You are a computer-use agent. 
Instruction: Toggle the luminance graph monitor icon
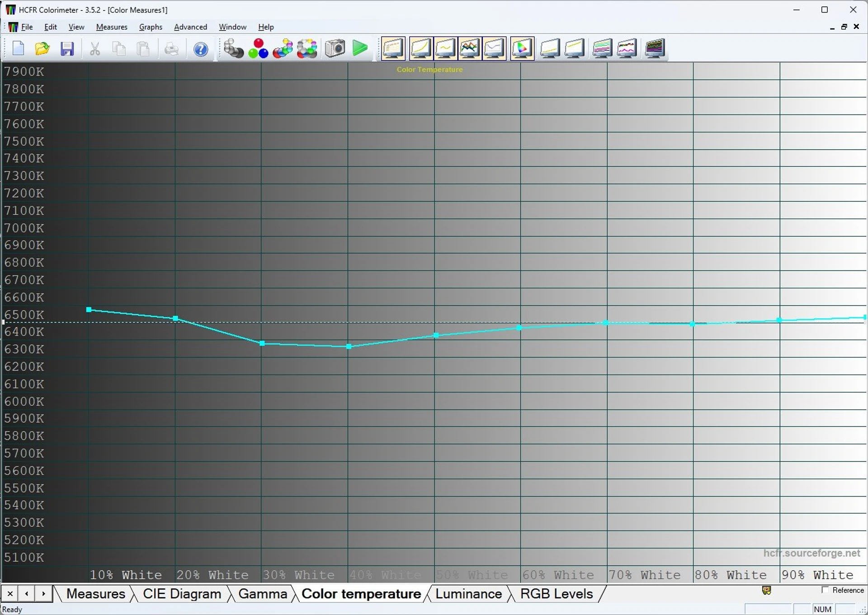click(x=421, y=48)
